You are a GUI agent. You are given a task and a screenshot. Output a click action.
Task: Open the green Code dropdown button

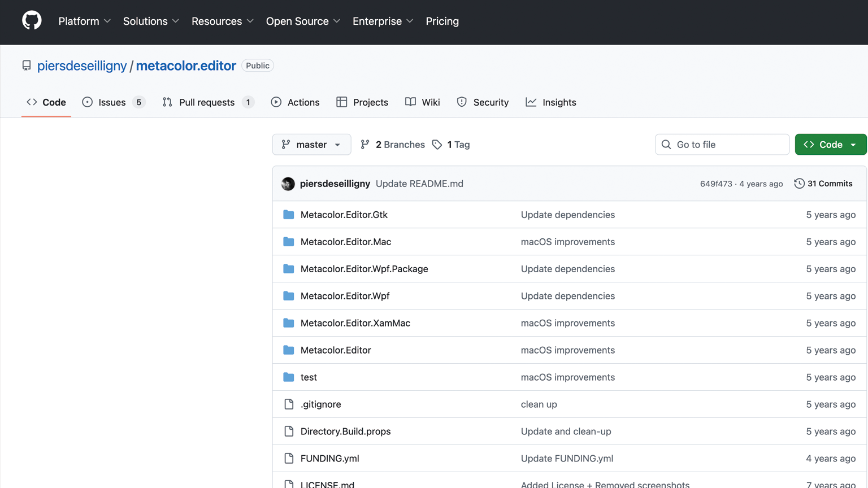pyautogui.click(x=830, y=145)
